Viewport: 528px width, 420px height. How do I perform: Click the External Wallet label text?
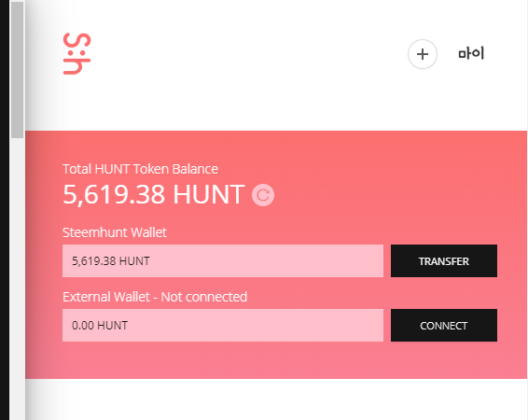coord(106,297)
